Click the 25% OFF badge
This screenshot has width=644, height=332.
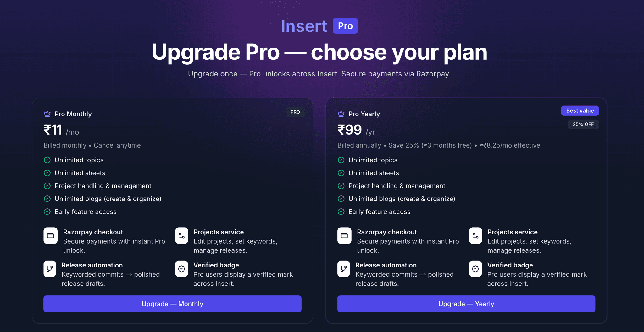coord(583,124)
